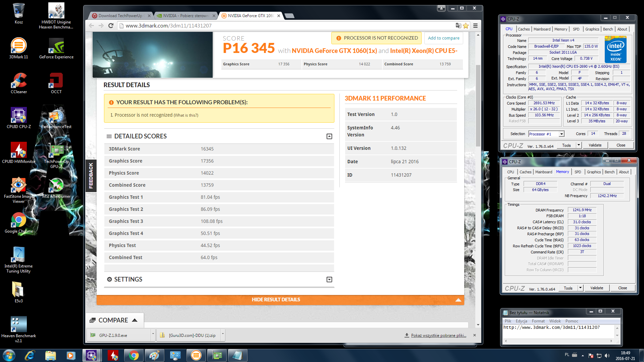The width and height of the screenshot is (644, 362).
Task: Open new tab button in Chrome
Action: click(289, 16)
